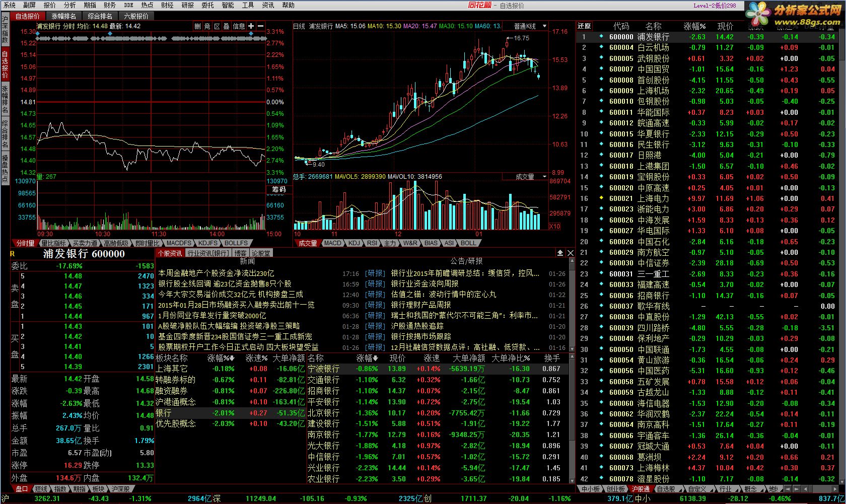
Task: Maximize the news panel with up-arrow icon
Action: [x=560, y=253]
